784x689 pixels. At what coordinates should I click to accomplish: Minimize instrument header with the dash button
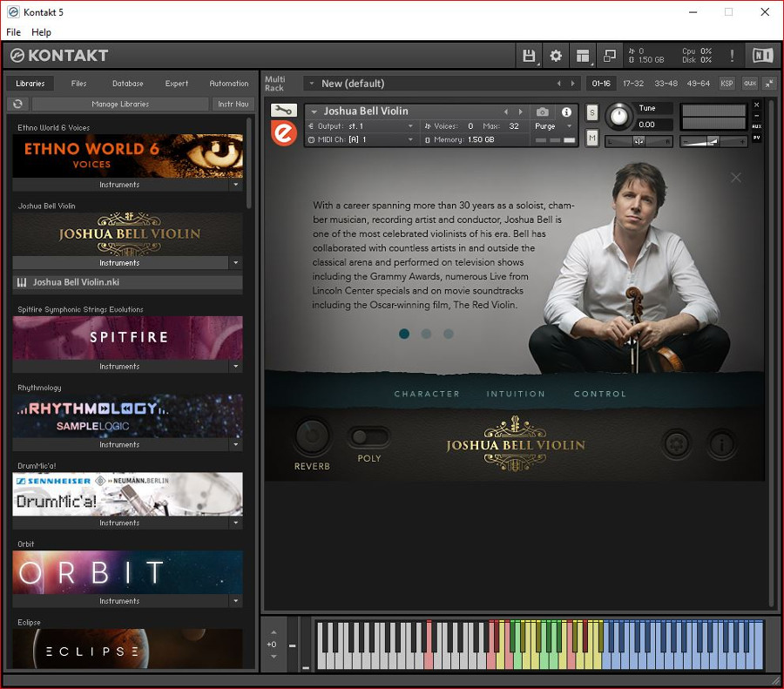pyautogui.click(x=756, y=116)
